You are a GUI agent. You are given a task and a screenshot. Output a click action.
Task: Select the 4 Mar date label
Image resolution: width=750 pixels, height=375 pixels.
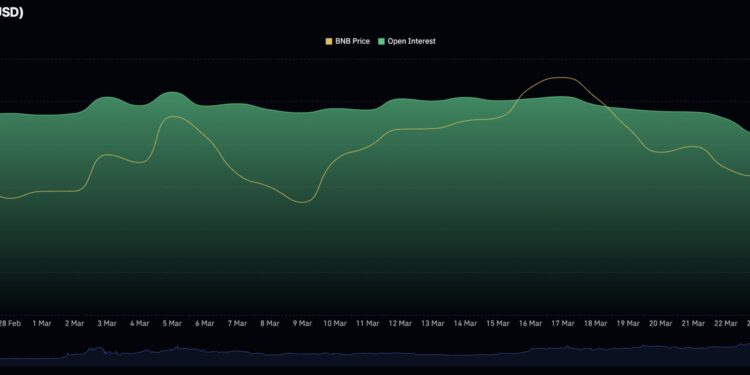(x=139, y=323)
